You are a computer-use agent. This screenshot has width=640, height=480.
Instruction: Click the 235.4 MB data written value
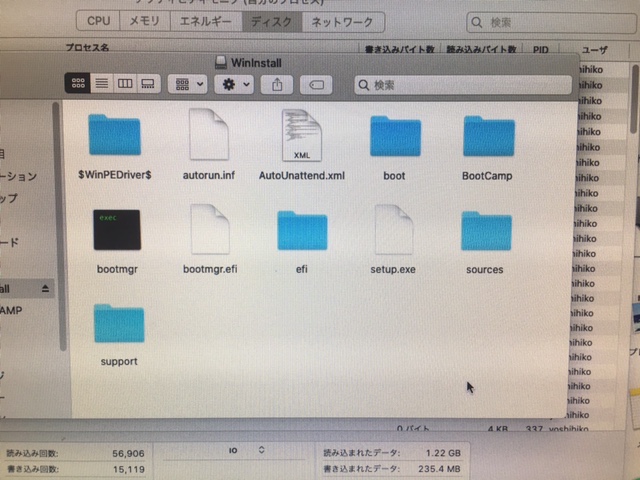click(439, 469)
